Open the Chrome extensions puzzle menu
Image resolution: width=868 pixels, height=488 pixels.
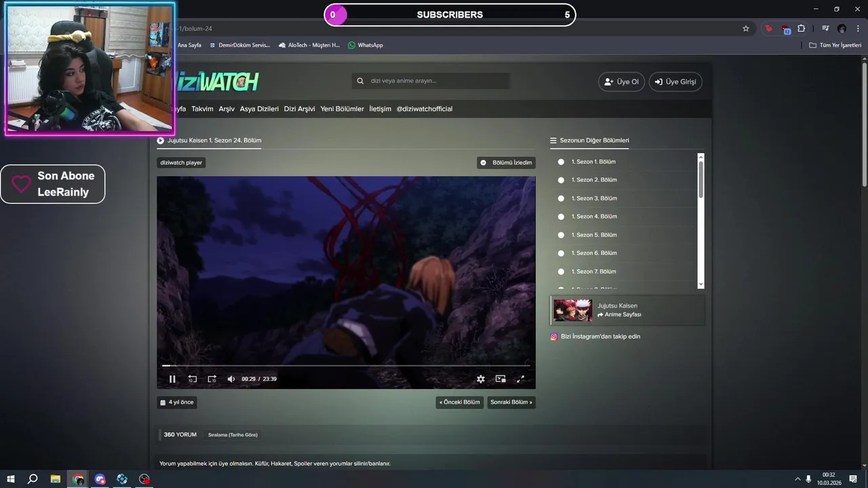tap(802, 28)
